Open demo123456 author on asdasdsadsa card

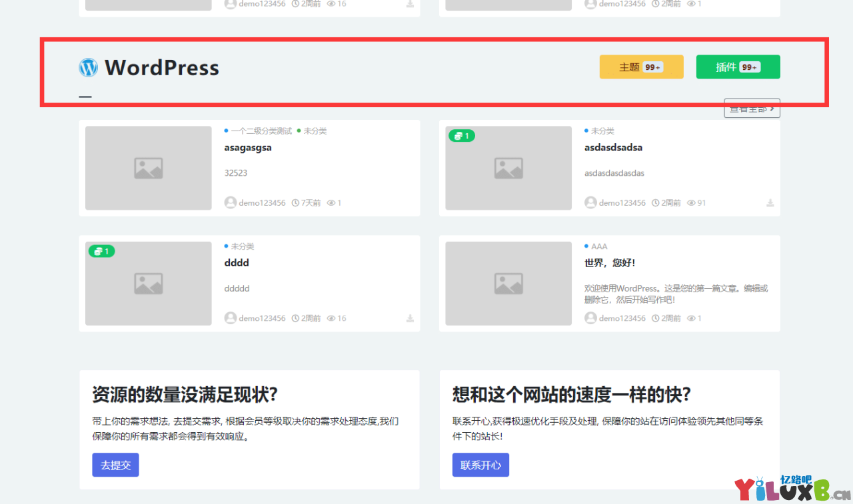(x=622, y=202)
